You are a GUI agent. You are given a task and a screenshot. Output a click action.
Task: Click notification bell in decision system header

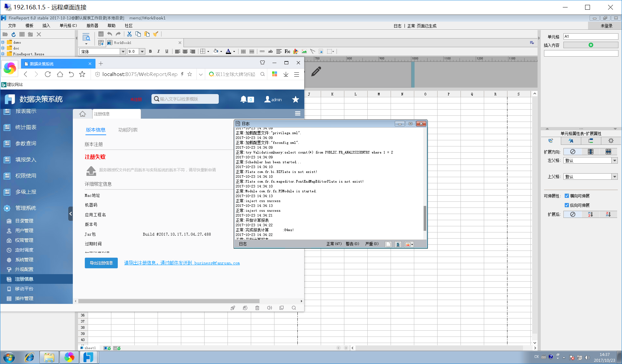point(243,99)
